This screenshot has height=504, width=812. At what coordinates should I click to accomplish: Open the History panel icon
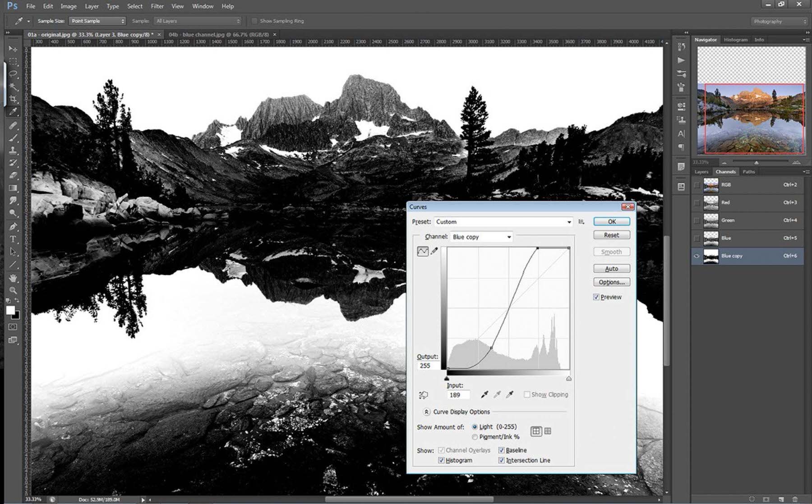coord(681,46)
